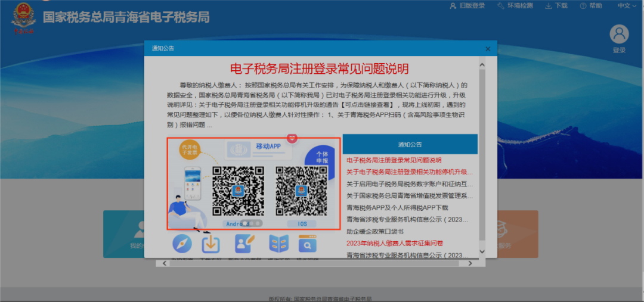Click the 通知公告 list header tab
The height and width of the screenshot is (302, 644).
click(410, 144)
